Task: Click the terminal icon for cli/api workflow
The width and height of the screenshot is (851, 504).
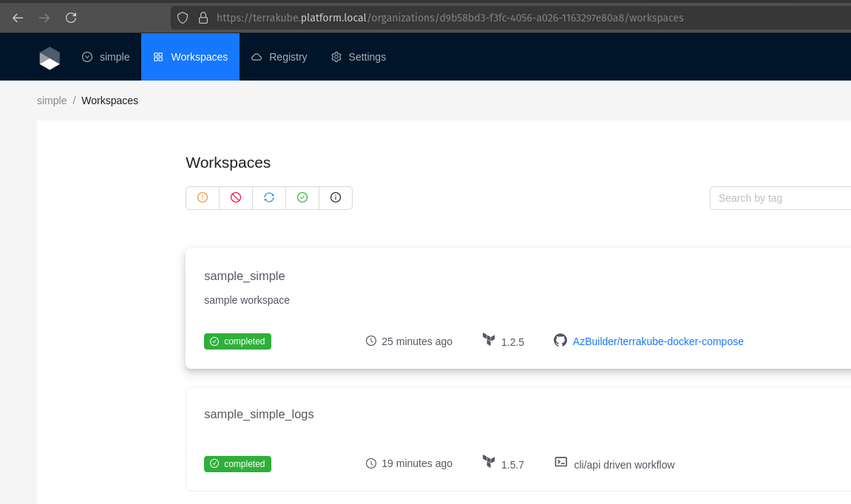Action: tap(561, 463)
